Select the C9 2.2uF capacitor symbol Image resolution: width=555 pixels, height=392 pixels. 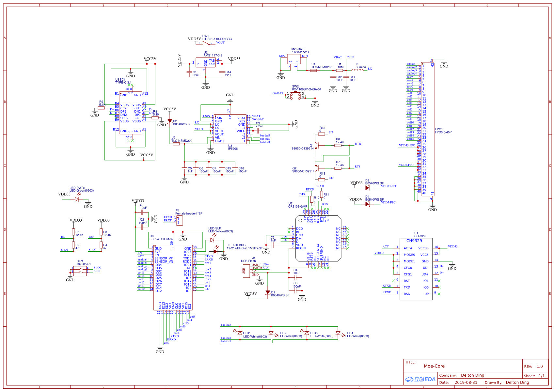258,131
